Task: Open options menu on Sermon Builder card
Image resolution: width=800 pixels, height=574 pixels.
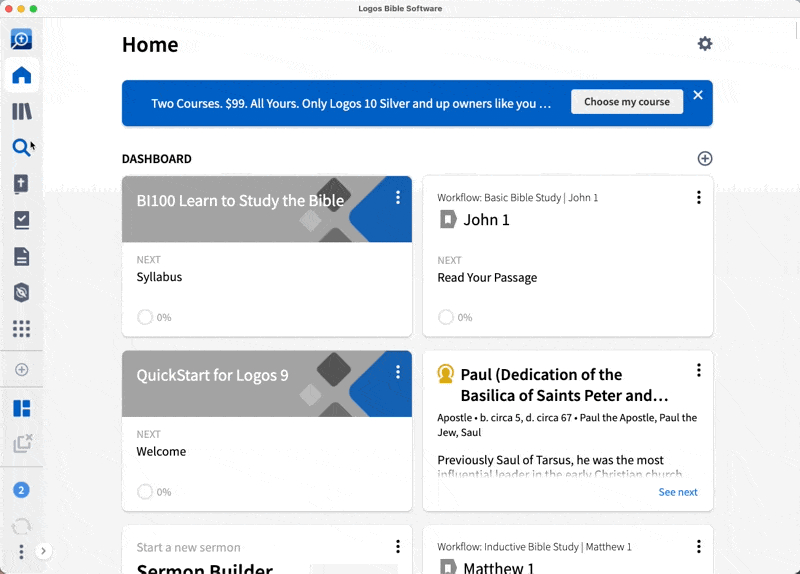Action: click(x=398, y=547)
